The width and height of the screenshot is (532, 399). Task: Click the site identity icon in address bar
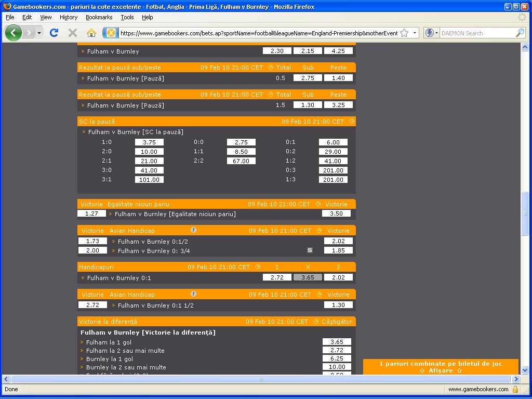(111, 33)
